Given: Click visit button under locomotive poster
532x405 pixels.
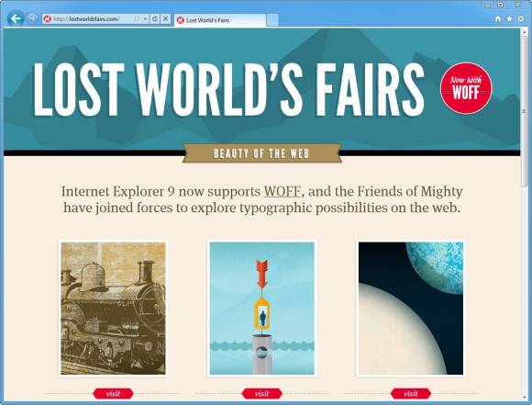Looking at the screenshot, I should [x=113, y=393].
